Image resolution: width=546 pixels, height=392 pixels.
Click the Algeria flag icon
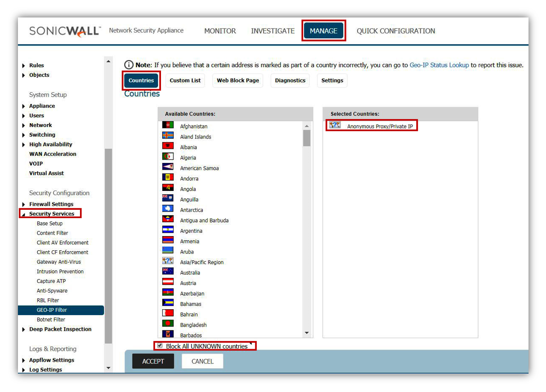point(168,156)
